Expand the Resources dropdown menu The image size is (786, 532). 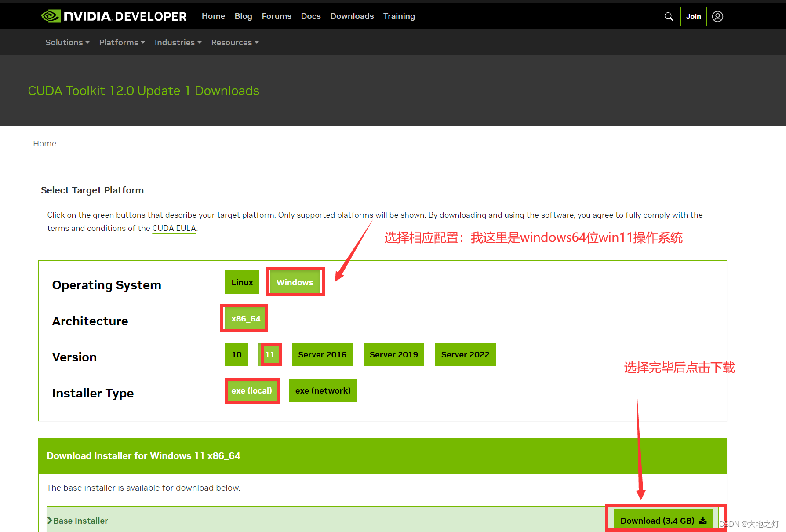tap(235, 43)
